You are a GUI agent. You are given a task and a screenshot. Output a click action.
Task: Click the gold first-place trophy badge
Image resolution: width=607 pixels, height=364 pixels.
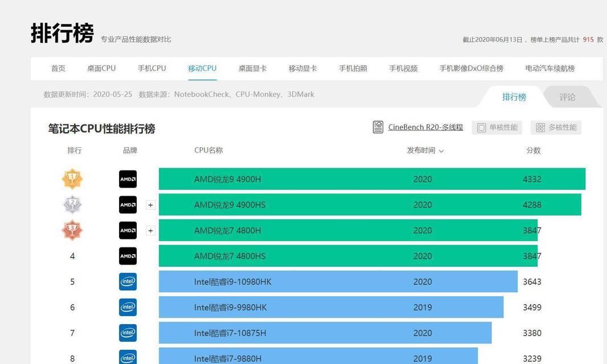coord(72,179)
